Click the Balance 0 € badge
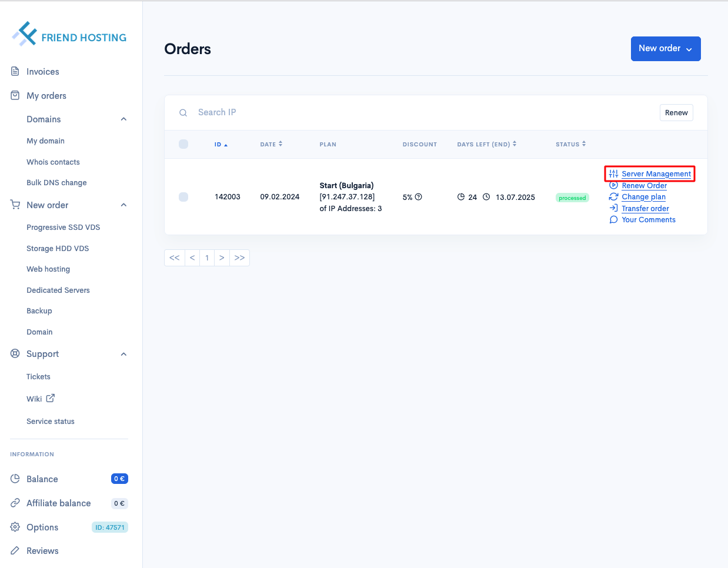The width and height of the screenshot is (728, 568). pyautogui.click(x=119, y=479)
